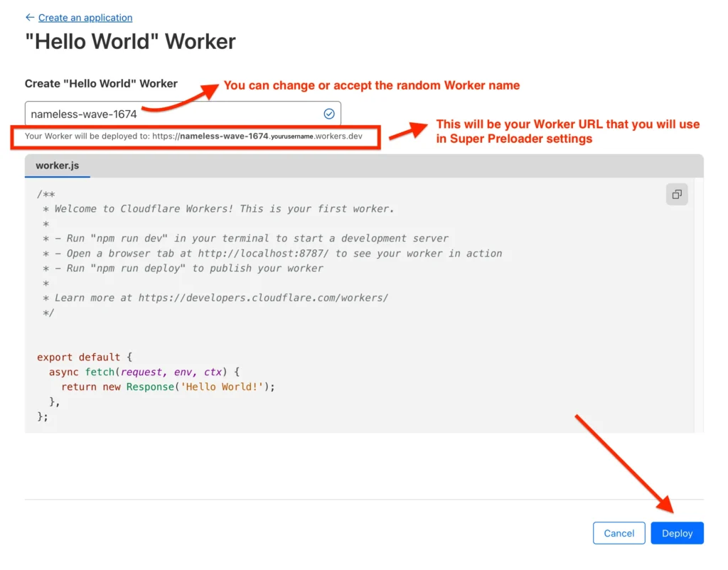
Task: Click the 'Welcome to Cloudflare Workers!' comment line
Action: (218, 209)
